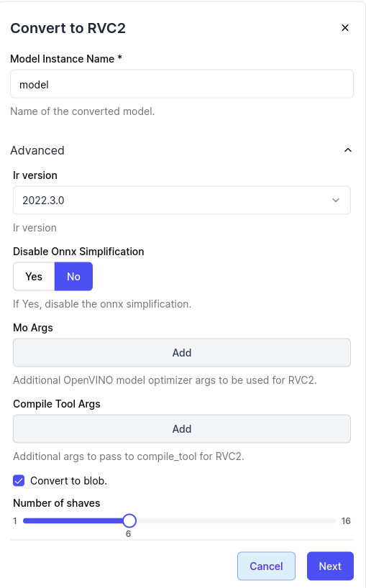Image resolution: width=366 pixels, height=588 pixels.
Task: Click the Advanced section heading
Action: coord(37,150)
